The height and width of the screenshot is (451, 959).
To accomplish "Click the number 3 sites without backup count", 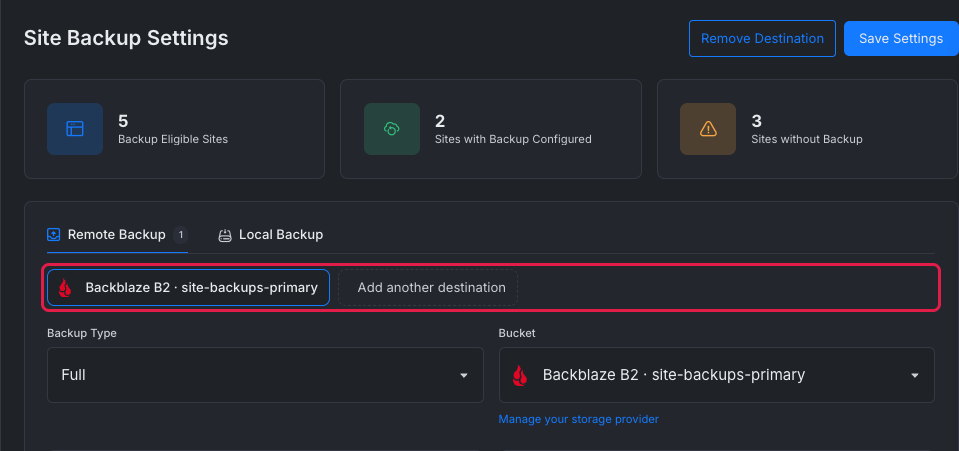I will point(757,121).
